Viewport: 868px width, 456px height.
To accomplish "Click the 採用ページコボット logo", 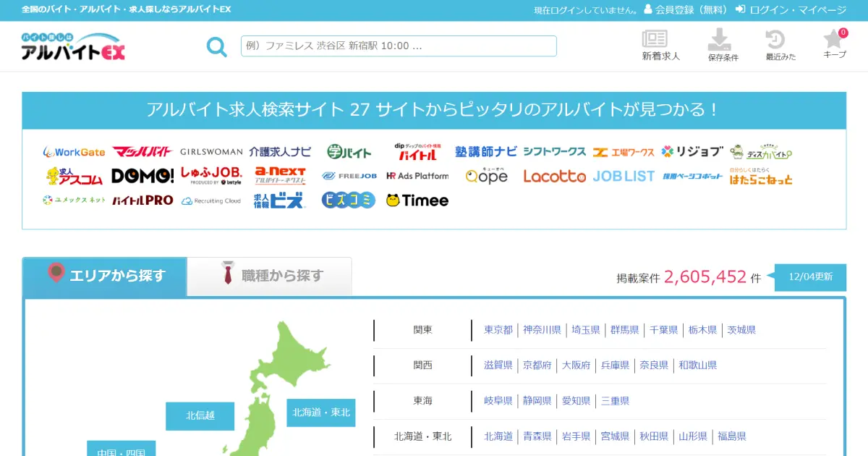I will (692, 176).
